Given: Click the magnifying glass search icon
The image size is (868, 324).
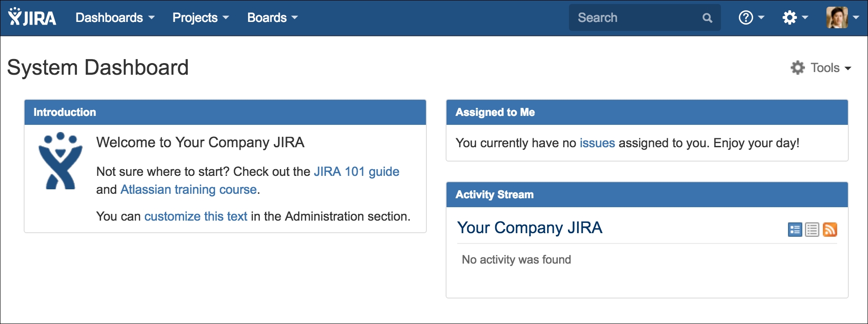Looking at the screenshot, I should [707, 18].
